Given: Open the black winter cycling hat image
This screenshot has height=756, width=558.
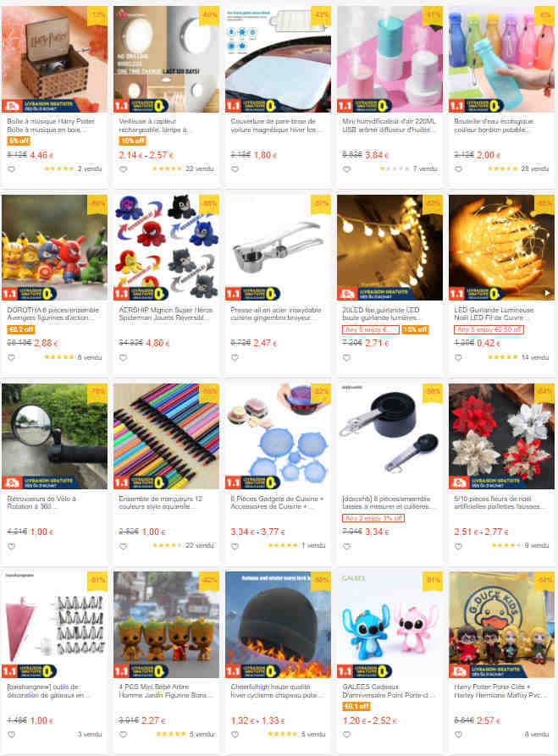Looking at the screenshot, I should tap(278, 625).
